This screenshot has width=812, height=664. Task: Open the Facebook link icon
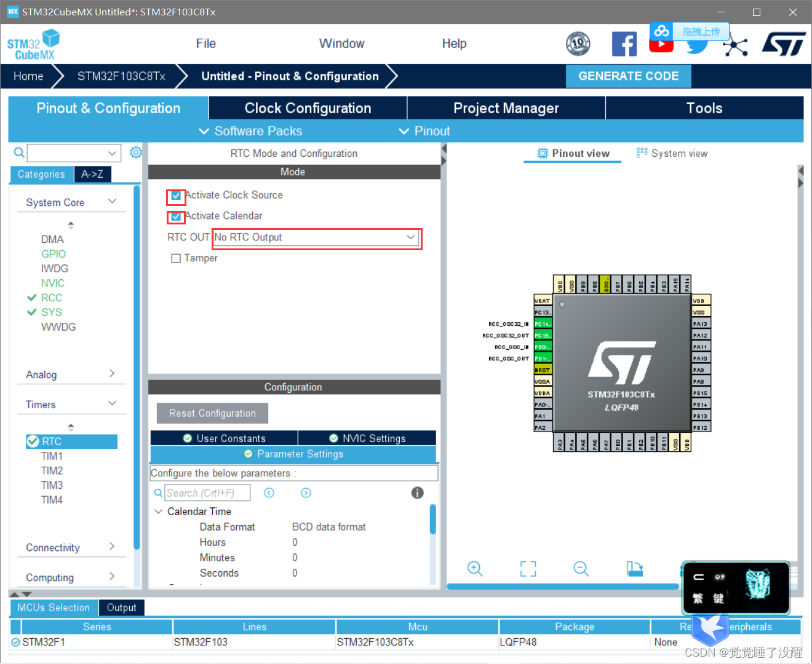[624, 44]
